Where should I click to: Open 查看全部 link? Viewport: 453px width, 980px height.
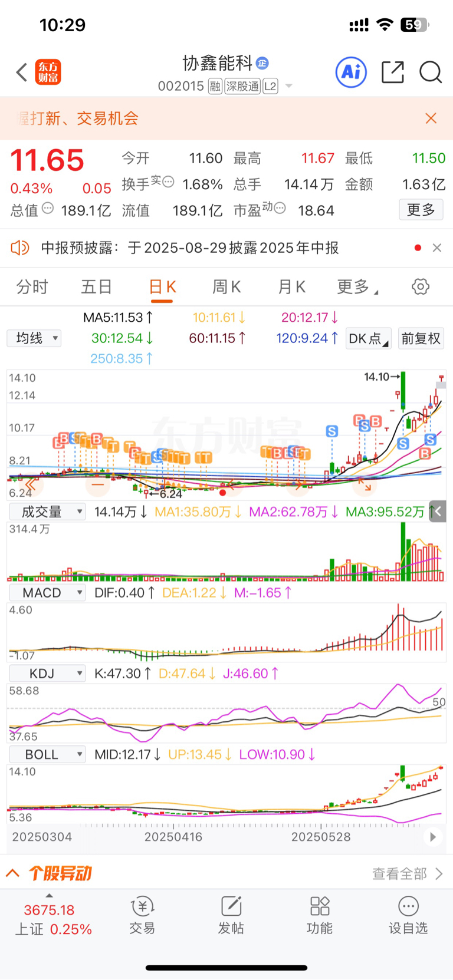(407, 873)
